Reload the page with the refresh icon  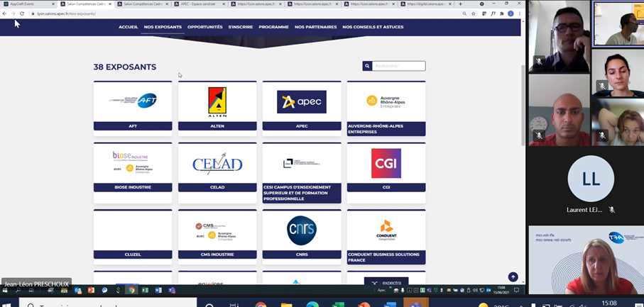[22, 13]
